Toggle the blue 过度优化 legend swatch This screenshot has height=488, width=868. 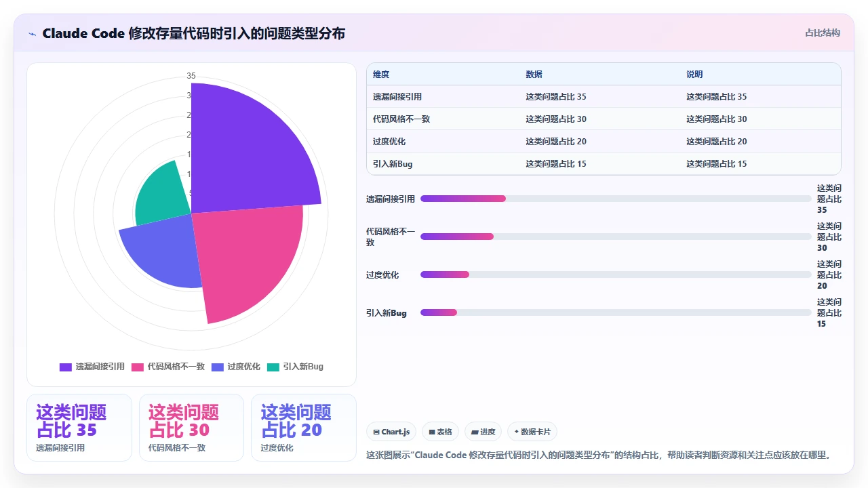point(218,367)
